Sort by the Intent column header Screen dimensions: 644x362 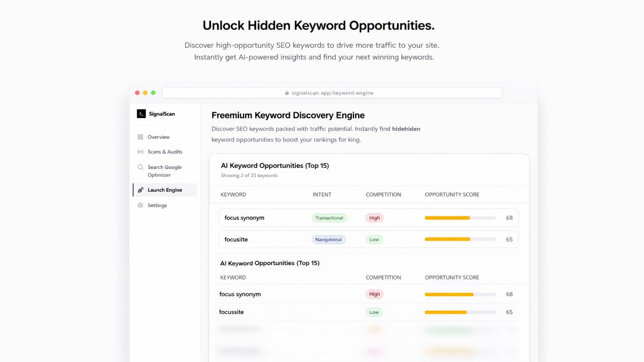(322, 194)
